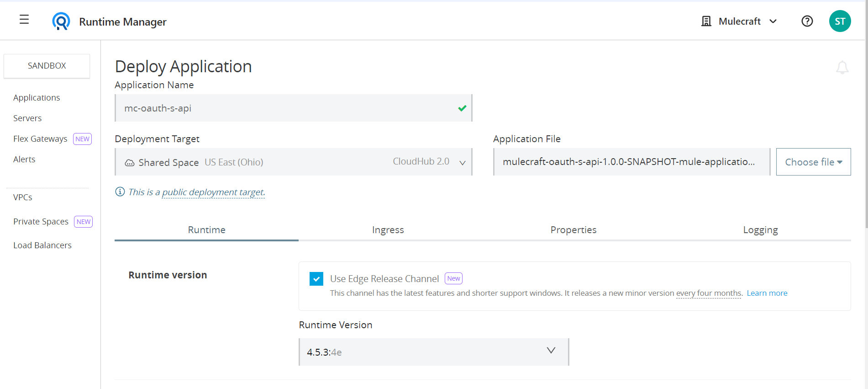868x389 pixels.
Task: Open the ST user avatar menu
Action: coord(839,21)
